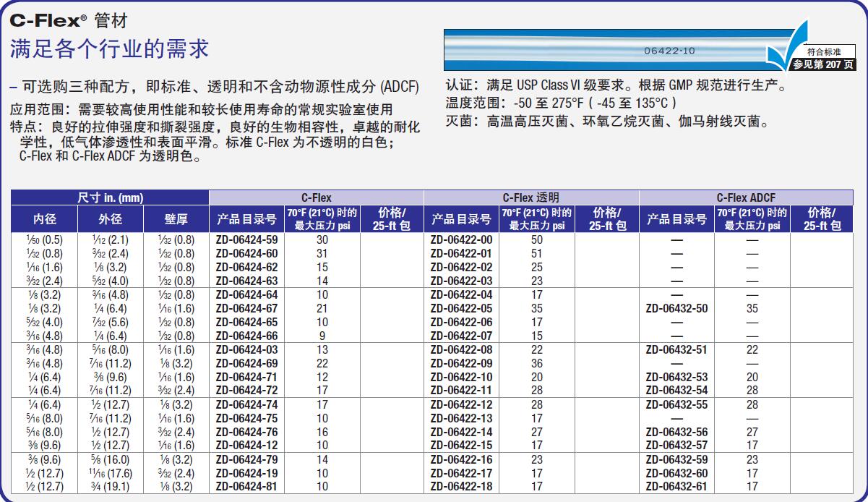The width and height of the screenshot is (868, 502).
Task: Click catalog number ZD-06424-67
Action: pos(246,308)
